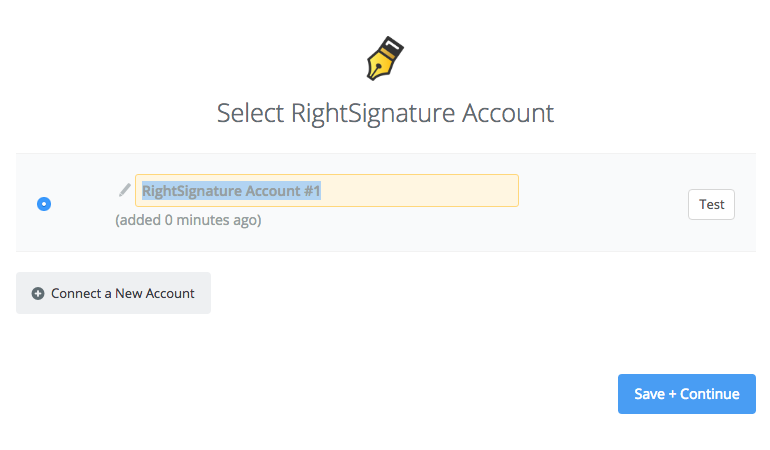Click the plus circle icon for new account
This screenshot has height=450, width=770.
point(38,293)
